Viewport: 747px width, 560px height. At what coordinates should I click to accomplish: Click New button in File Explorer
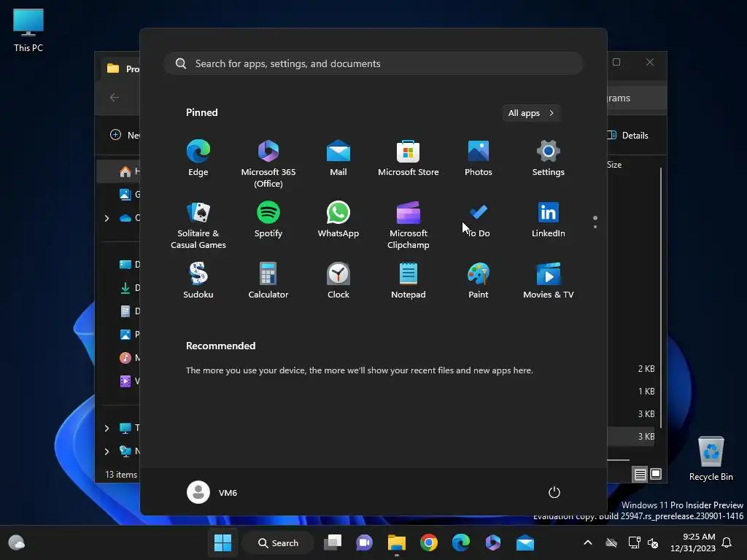[x=125, y=135]
